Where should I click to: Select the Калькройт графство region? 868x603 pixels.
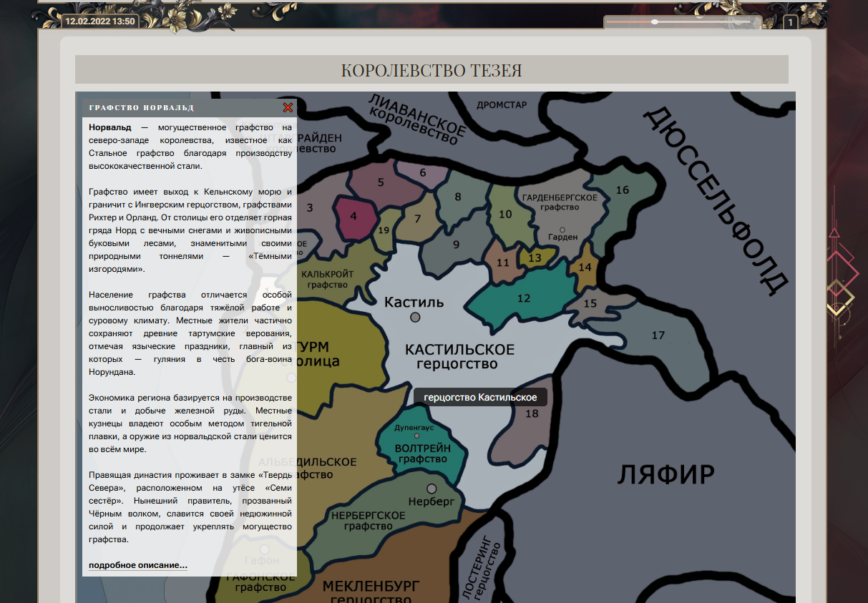[x=328, y=279]
